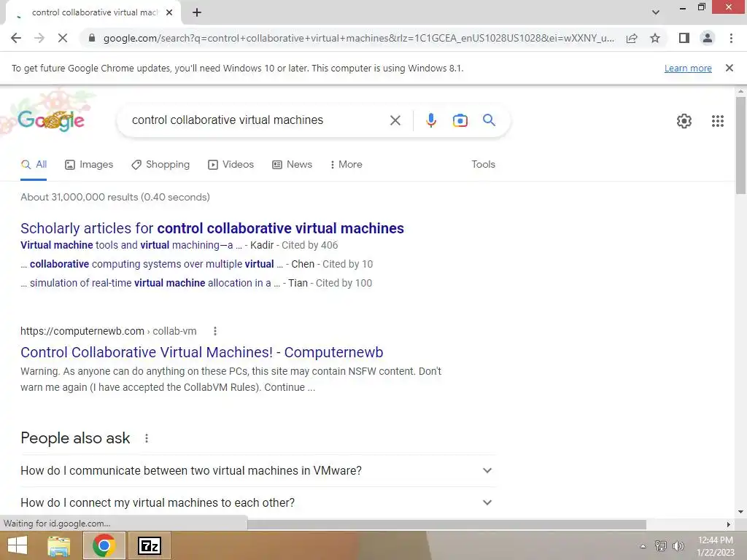Open options for computernewb.com result

(x=215, y=331)
